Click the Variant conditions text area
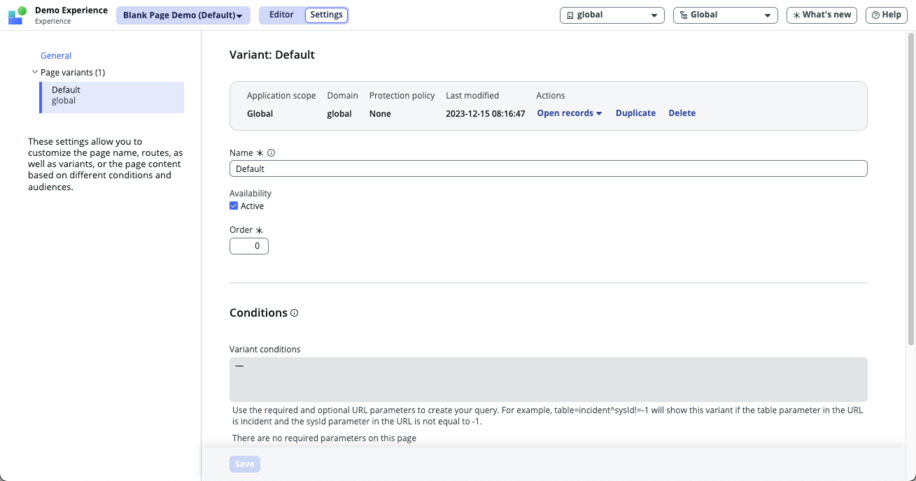Screen dimensions: 916x481 click(x=548, y=379)
